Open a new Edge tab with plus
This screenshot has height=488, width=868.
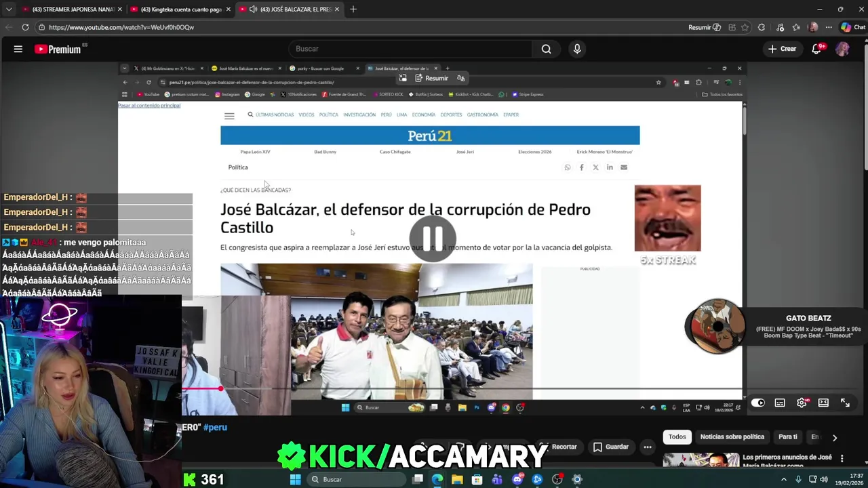click(353, 9)
